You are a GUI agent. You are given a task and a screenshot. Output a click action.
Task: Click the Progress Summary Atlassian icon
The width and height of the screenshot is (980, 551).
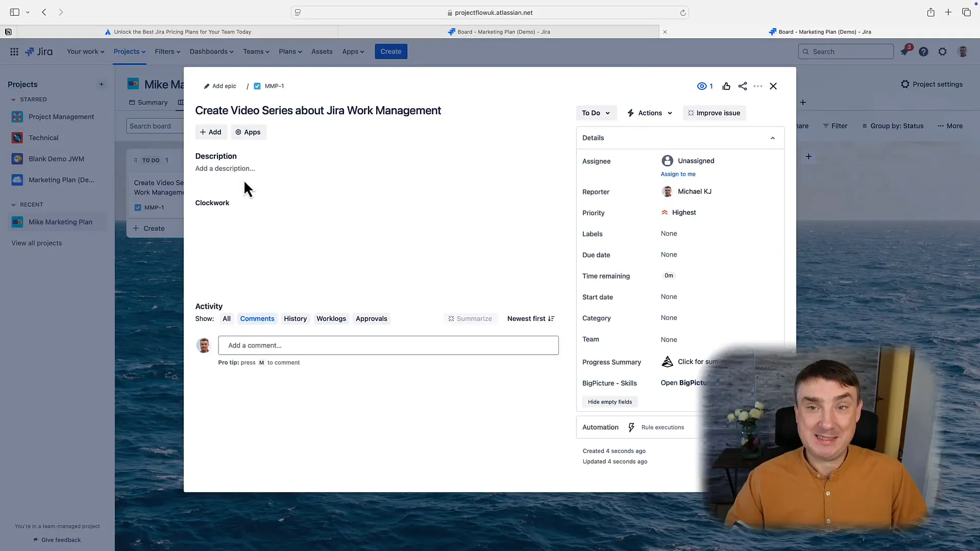coord(667,362)
